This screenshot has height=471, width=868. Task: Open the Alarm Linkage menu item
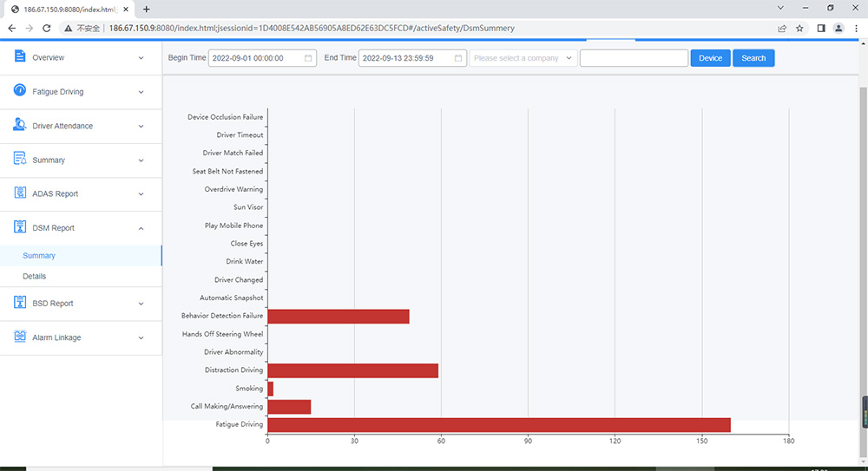pos(81,337)
